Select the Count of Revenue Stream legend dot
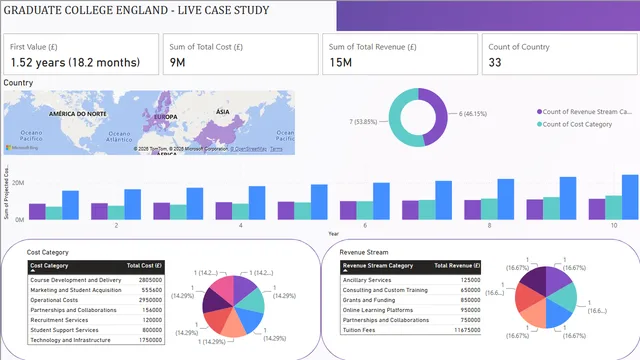This screenshot has height=360, width=640. [x=539, y=112]
